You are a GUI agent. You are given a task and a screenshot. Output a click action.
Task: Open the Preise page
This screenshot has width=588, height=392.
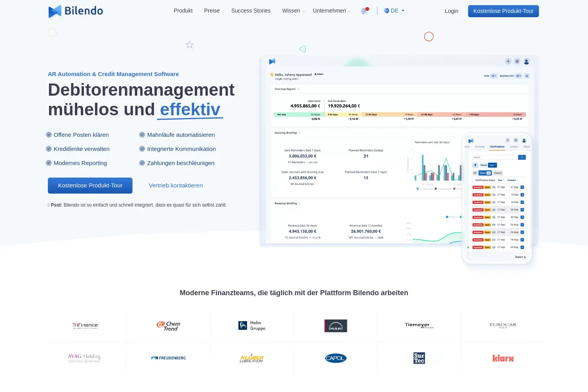[212, 11]
